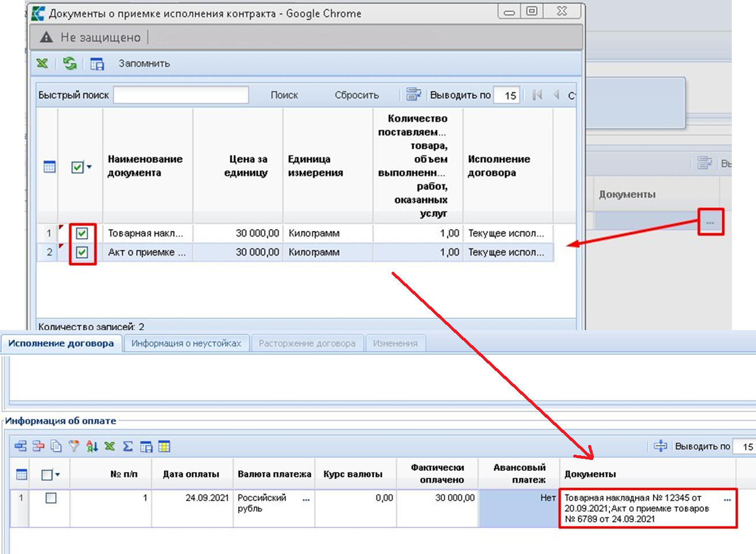The width and height of the screenshot is (756, 554).
Task: Open the Информация о неустойках tab
Action: 186,343
